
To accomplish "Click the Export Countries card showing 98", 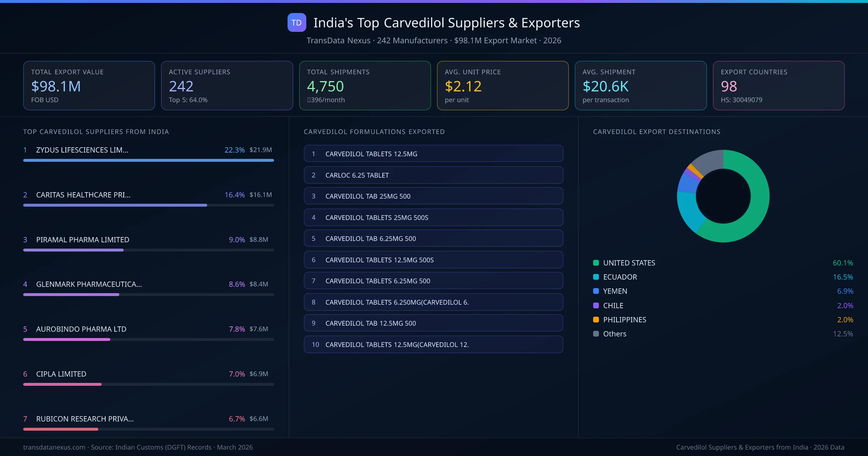I will tap(779, 85).
